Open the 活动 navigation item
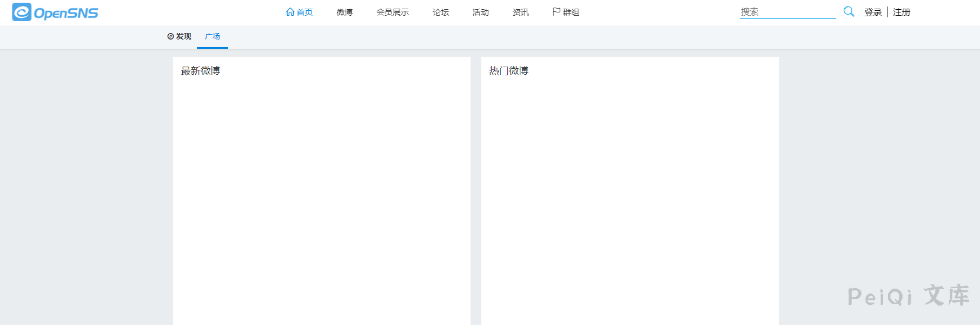 point(481,12)
